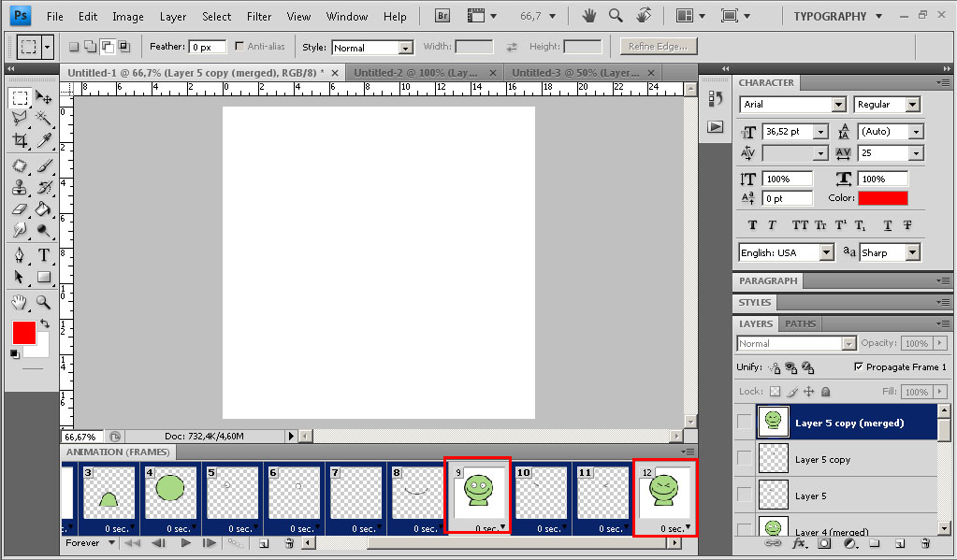Toggle lock transparent pixels option

click(x=776, y=392)
